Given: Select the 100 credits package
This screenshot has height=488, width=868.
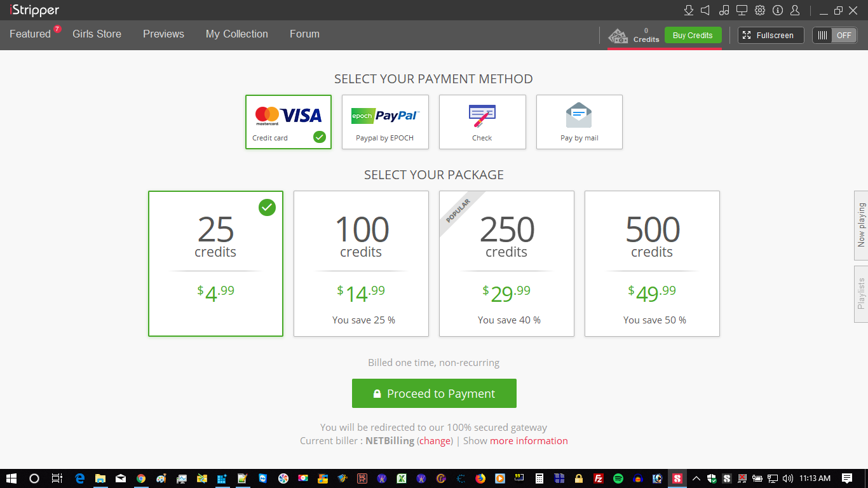Looking at the screenshot, I should (361, 264).
